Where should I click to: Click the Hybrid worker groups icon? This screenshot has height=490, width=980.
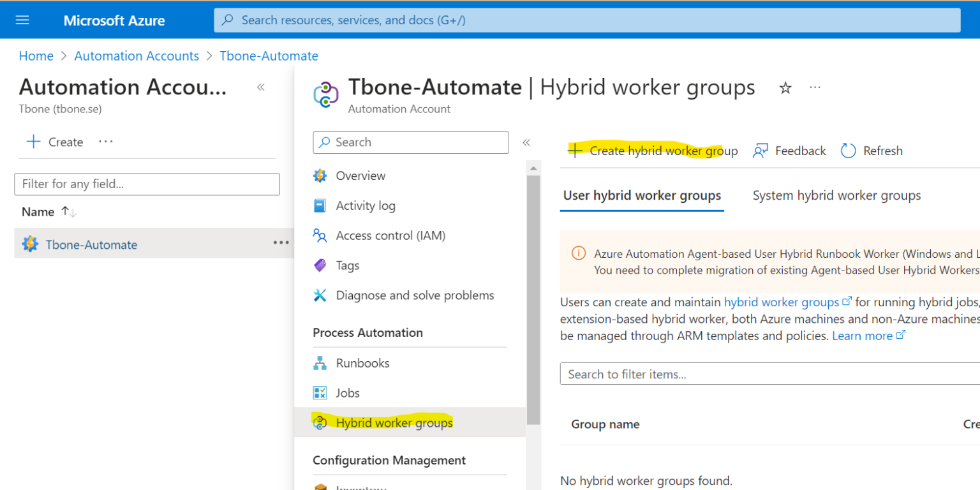coord(321,422)
